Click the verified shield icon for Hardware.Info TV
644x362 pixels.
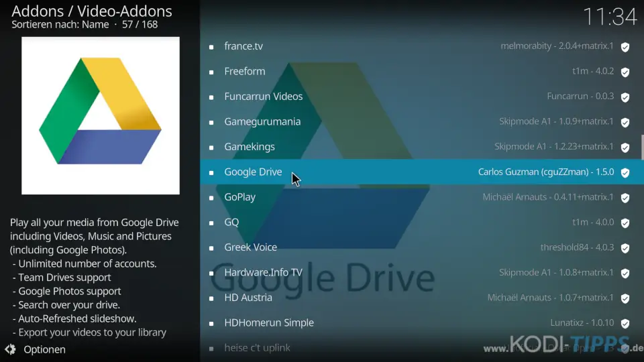(625, 274)
